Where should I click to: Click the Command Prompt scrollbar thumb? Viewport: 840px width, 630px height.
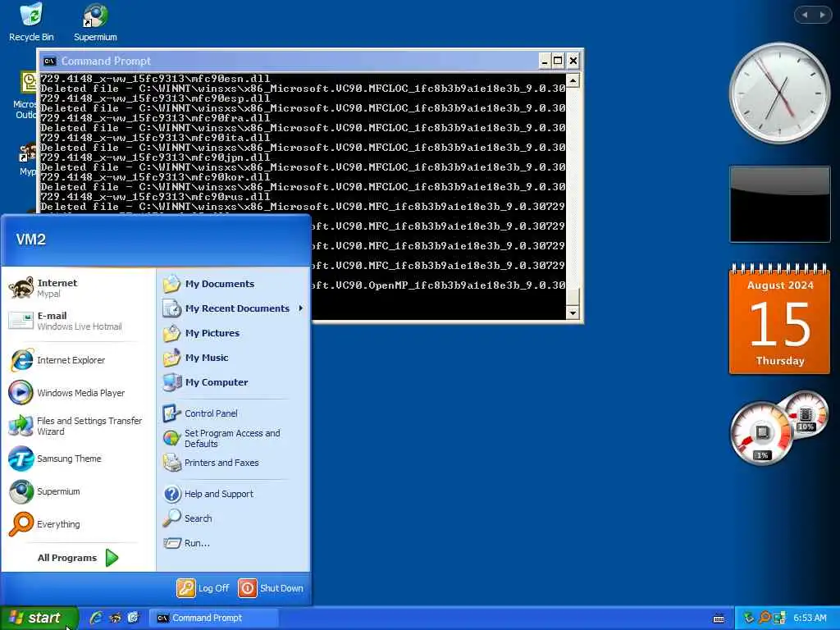click(x=572, y=296)
